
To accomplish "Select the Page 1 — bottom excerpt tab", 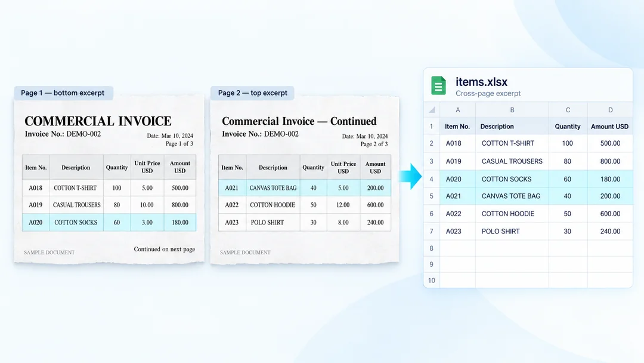I will pyautogui.click(x=63, y=93).
